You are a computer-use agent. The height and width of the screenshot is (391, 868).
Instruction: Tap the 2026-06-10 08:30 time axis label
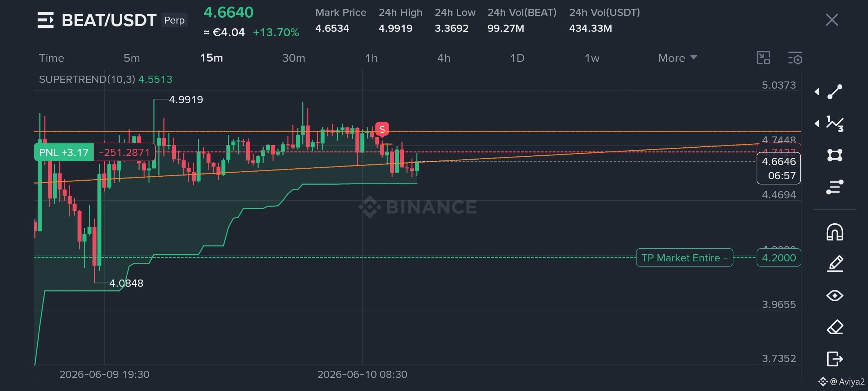(x=362, y=374)
